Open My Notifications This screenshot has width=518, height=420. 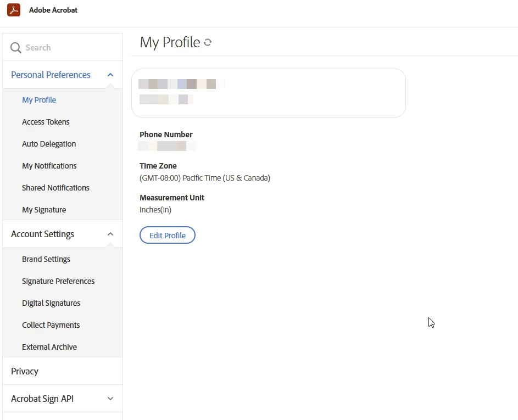[49, 166]
